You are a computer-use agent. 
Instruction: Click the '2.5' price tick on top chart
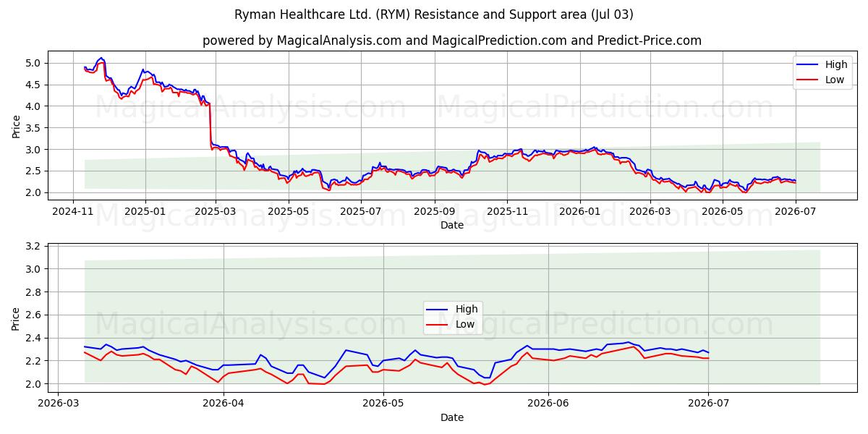35,171
